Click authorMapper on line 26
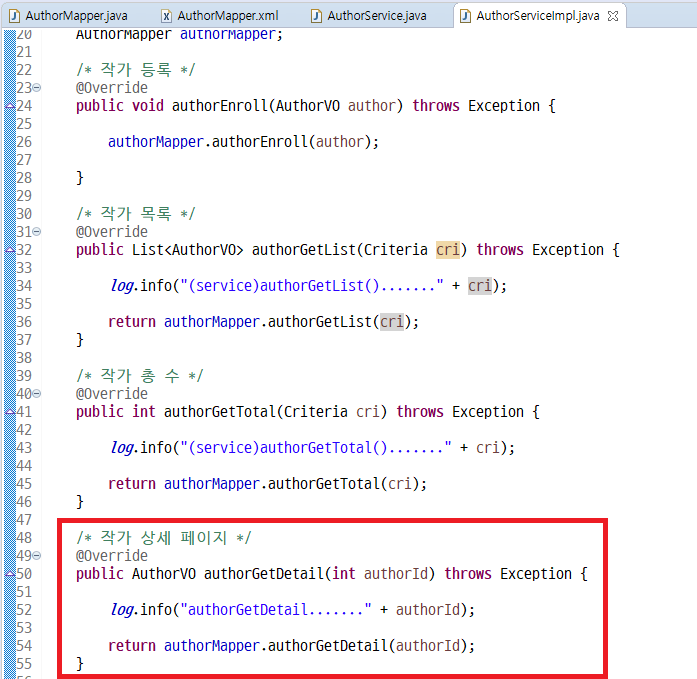This screenshot has width=697, height=679. click(x=156, y=142)
